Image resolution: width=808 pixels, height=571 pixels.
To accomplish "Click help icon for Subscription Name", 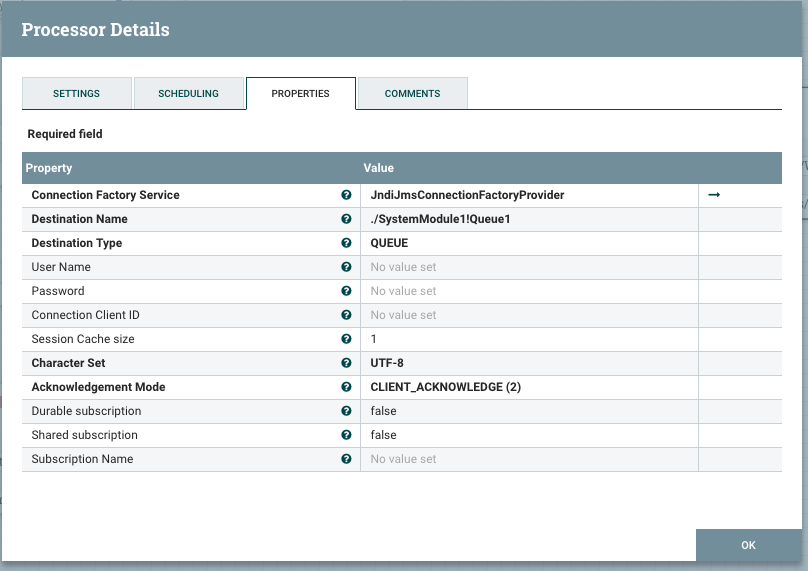I will [346, 459].
